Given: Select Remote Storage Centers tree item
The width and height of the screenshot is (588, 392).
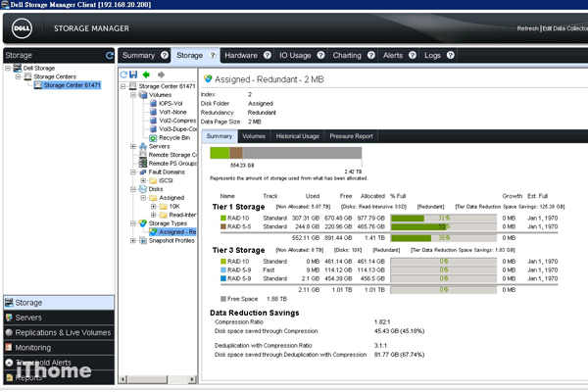Looking at the screenshot, I should 168,155.
